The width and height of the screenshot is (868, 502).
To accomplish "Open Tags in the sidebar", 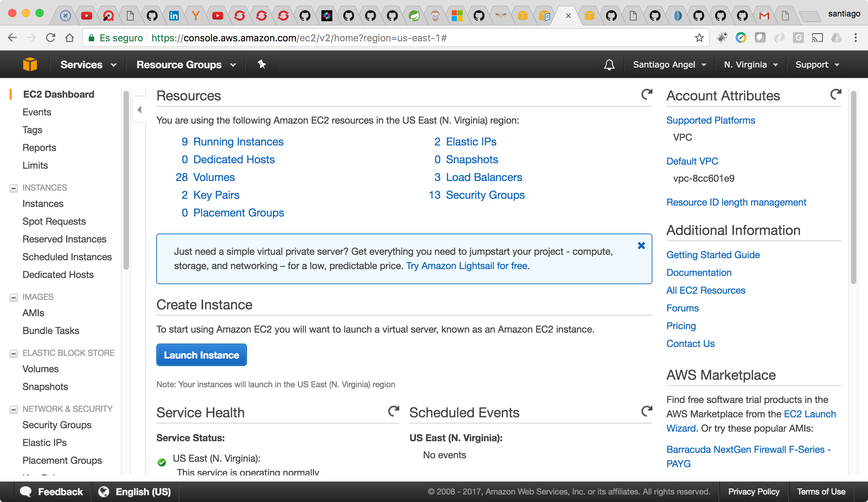I will [x=32, y=130].
